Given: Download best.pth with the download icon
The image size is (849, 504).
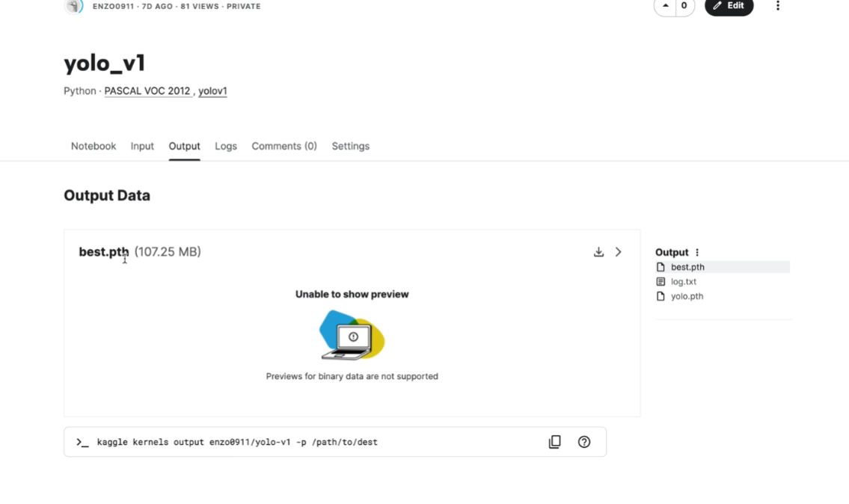Looking at the screenshot, I should pyautogui.click(x=598, y=252).
